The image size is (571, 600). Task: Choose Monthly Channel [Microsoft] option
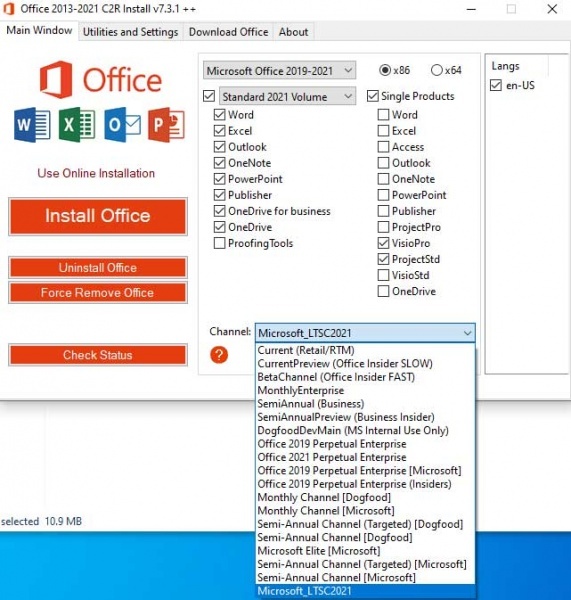pyautogui.click(x=365, y=511)
